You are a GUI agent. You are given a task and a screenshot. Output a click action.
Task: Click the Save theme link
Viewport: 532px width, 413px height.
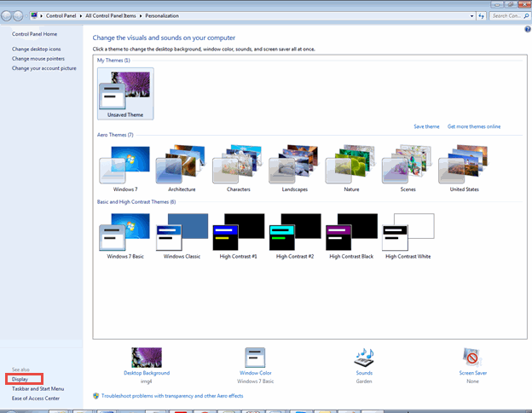(x=426, y=126)
